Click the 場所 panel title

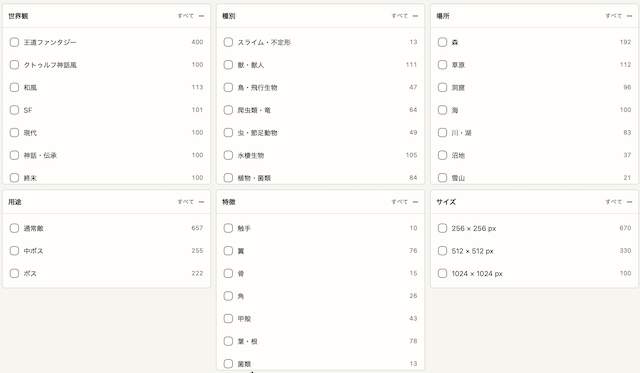tap(443, 16)
